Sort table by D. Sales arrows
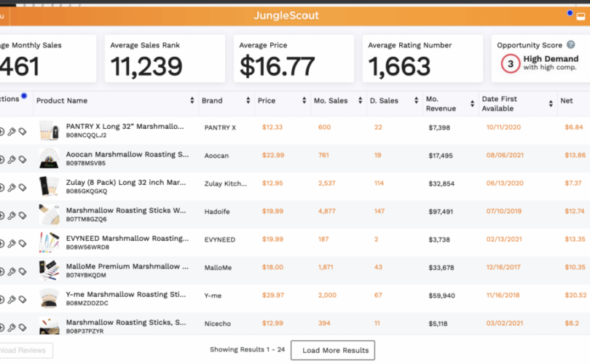 point(416,100)
